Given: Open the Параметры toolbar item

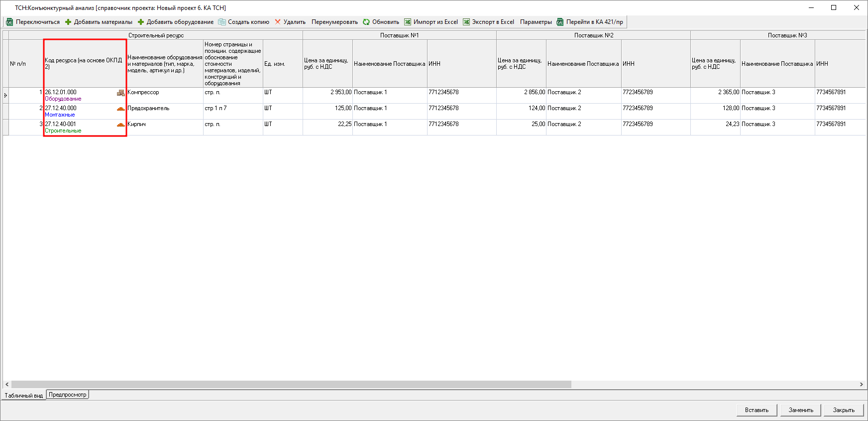Looking at the screenshot, I should tap(536, 22).
